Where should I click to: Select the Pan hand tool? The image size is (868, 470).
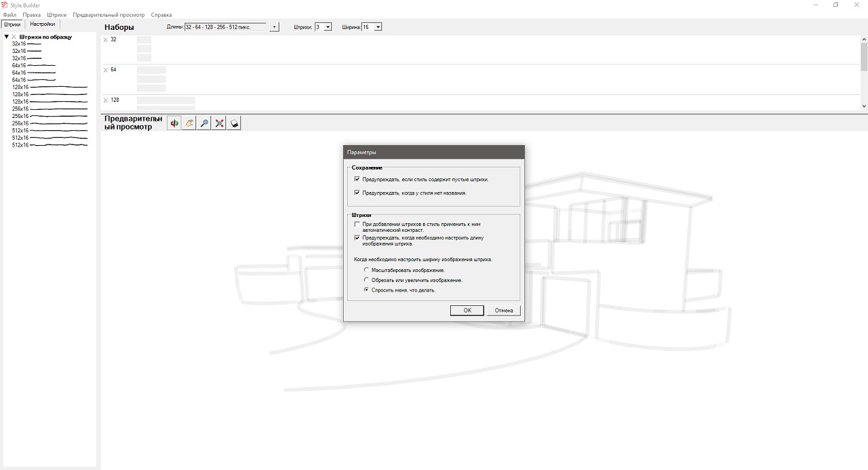189,123
